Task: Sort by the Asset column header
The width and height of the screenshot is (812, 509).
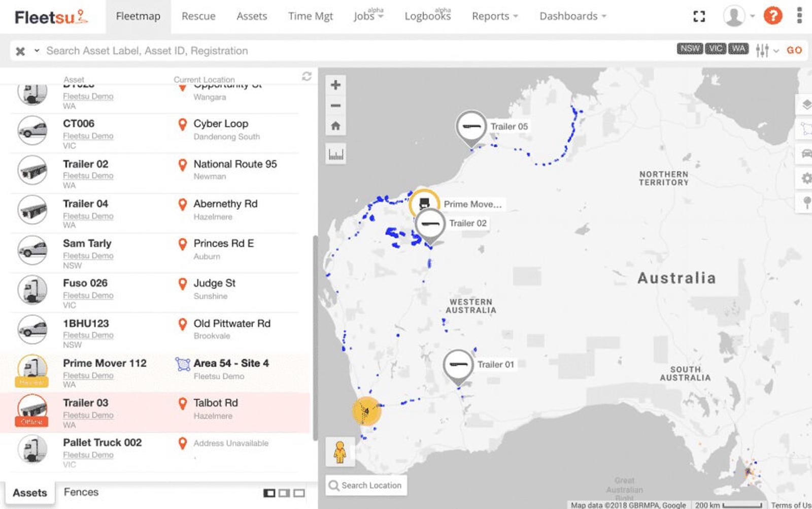Action: click(x=74, y=80)
